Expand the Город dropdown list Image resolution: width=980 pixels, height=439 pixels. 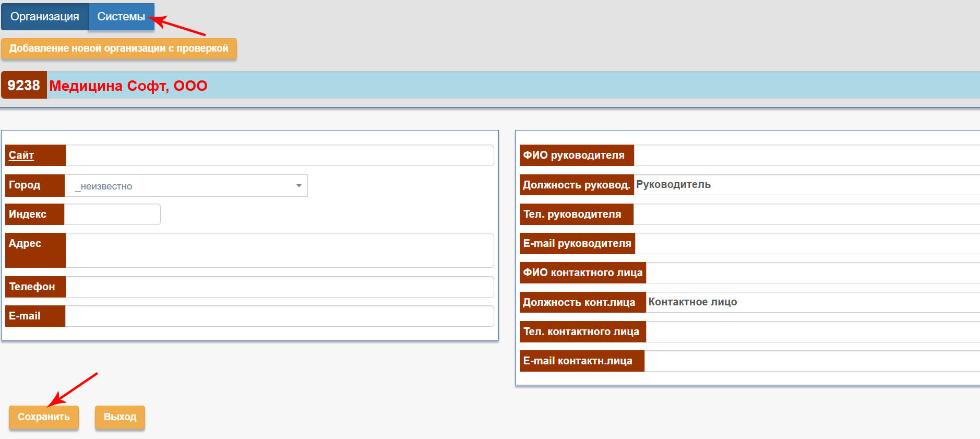point(186,186)
